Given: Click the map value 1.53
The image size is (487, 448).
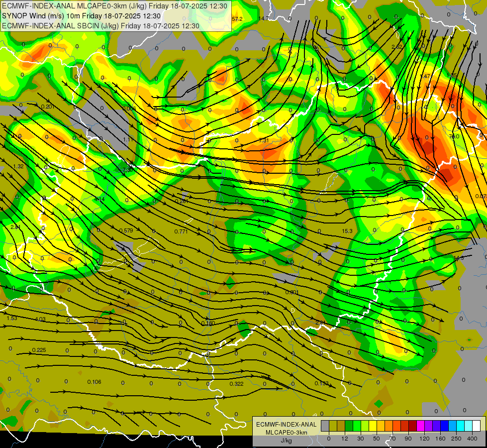Looking at the screenshot, I should 12,318.
